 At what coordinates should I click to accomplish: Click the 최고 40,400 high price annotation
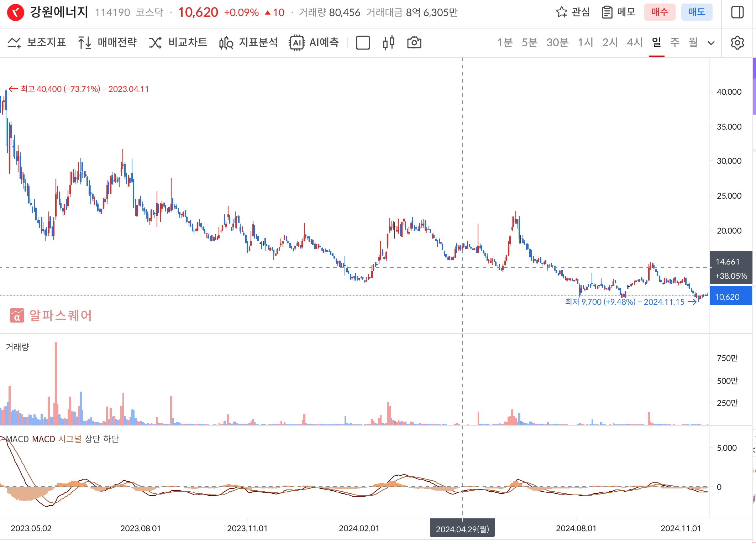pyautogui.click(x=79, y=89)
